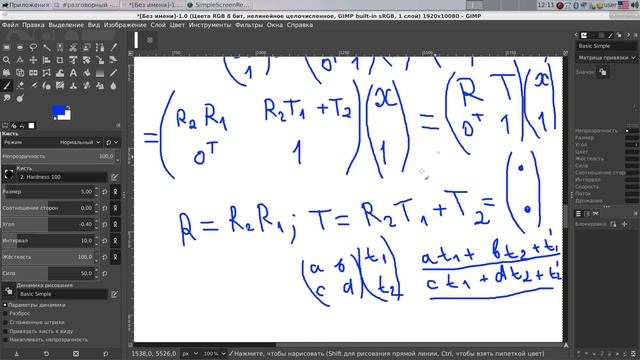This screenshot has height=360, width=640.
Task: Select the Pencil tool
Action: [x=113, y=73]
